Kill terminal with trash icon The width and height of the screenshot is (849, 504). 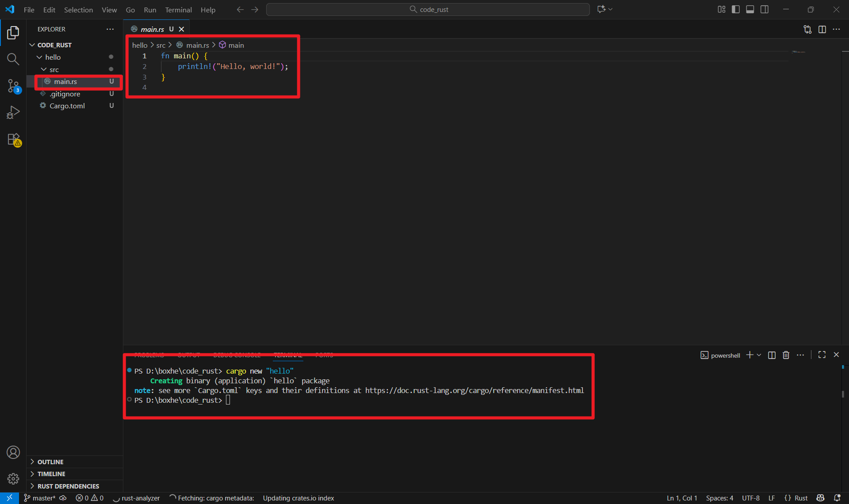(786, 355)
